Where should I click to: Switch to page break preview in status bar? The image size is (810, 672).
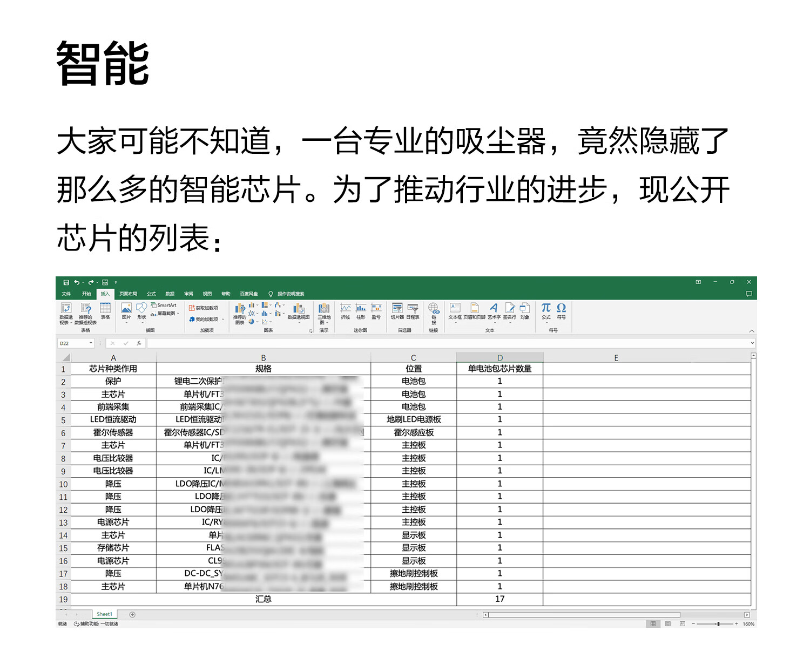click(682, 623)
